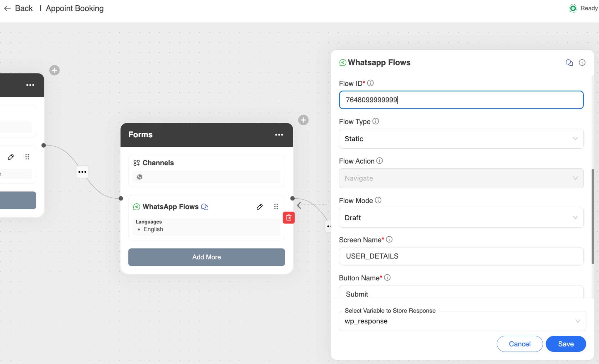Click info icon beside Flow Mode label
Screen dimensions: 599x364
click(x=378, y=200)
